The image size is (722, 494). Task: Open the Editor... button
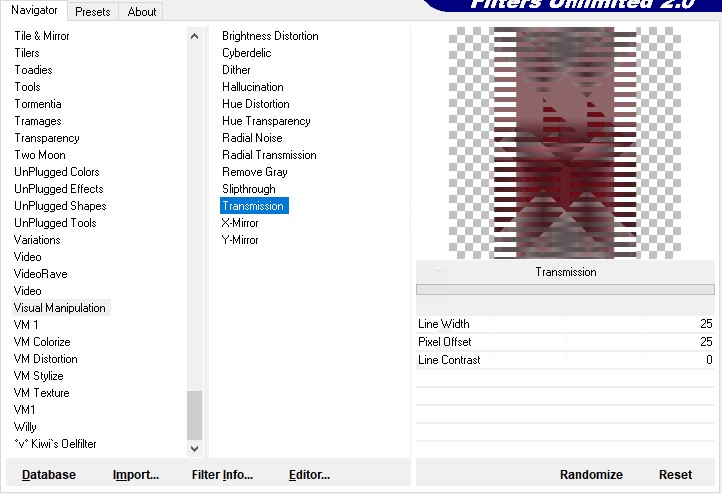click(x=309, y=475)
